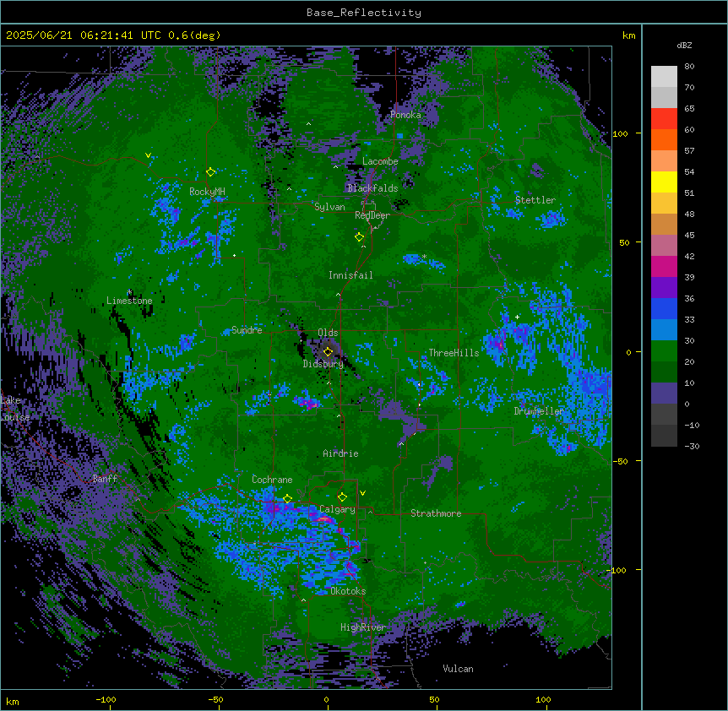Select the orange 57-60 dBZ legend swatch
Image resolution: width=728 pixels, height=711 pixels.
pos(664,139)
